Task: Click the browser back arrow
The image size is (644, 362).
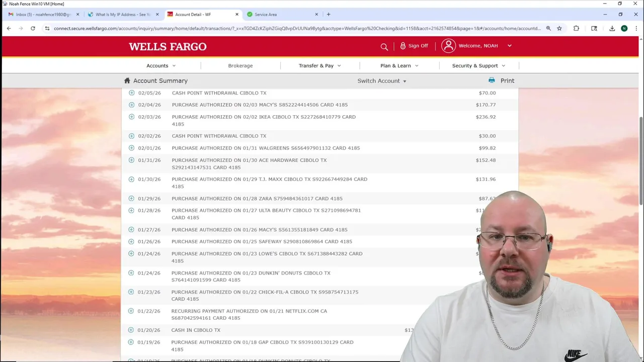Action: click(9, 29)
